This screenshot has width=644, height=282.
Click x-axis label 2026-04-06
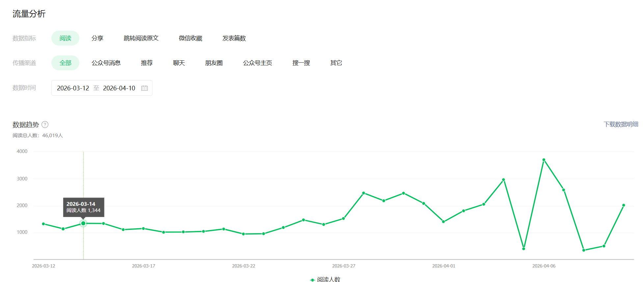click(544, 266)
